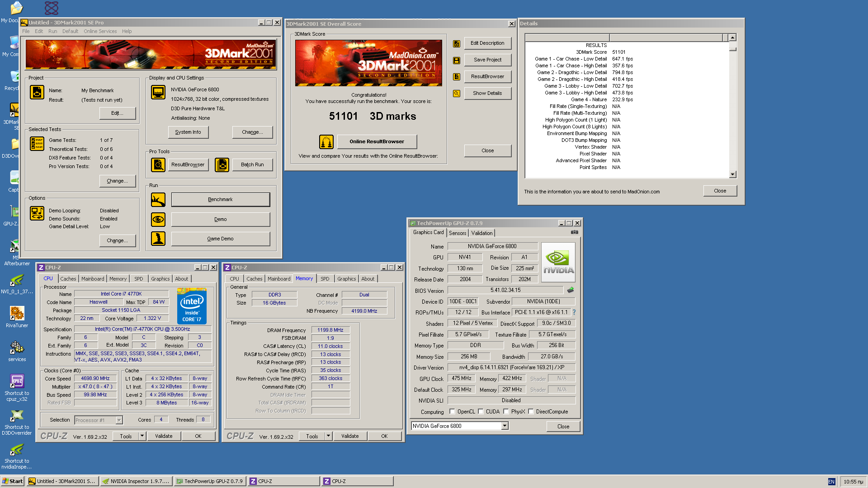Toggle the CUDA checkbox in GPU-Z
The image size is (868, 488).
[481, 412]
